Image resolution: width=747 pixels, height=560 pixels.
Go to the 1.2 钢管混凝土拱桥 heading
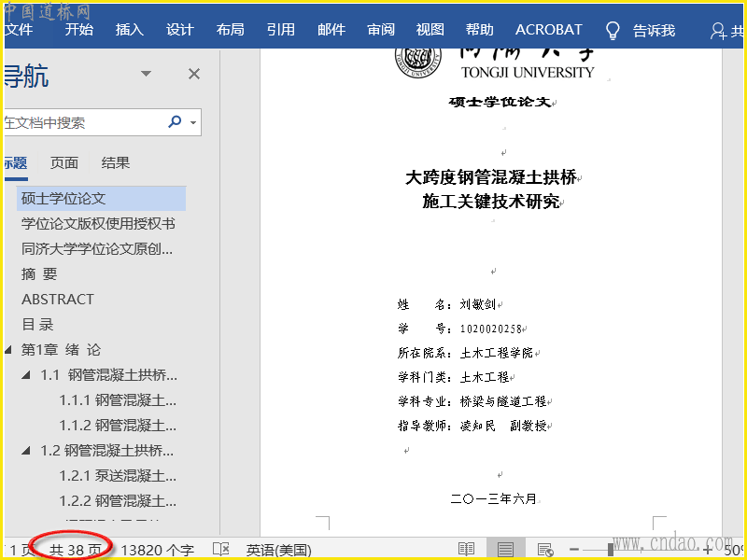point(106,451)
